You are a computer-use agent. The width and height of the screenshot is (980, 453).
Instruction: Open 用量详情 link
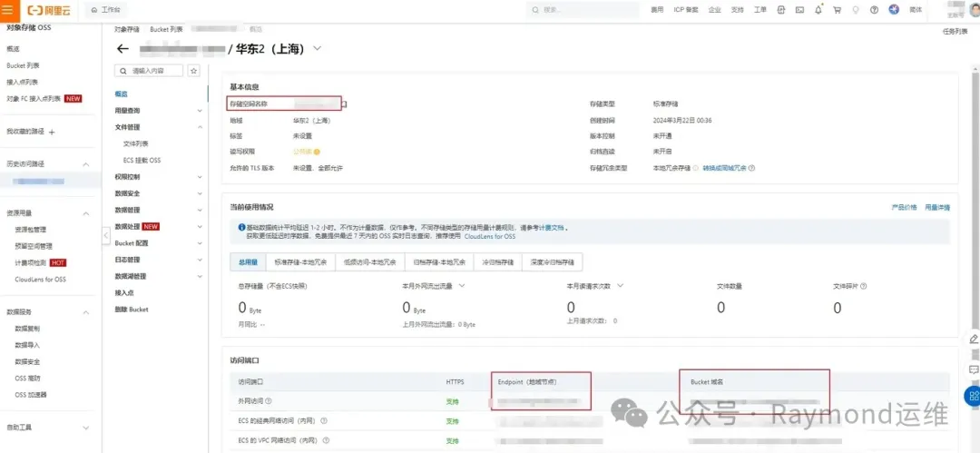point(937,207)
